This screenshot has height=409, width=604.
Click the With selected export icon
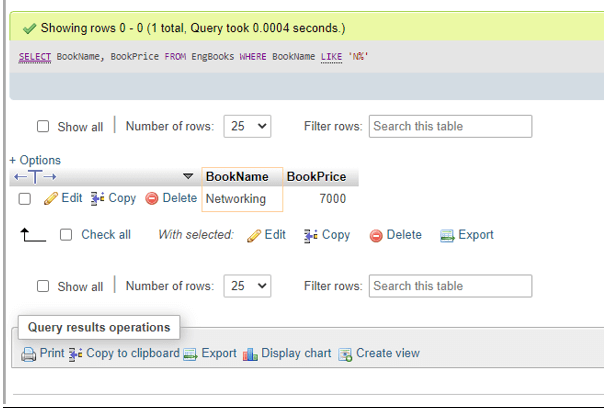(447, 235)
